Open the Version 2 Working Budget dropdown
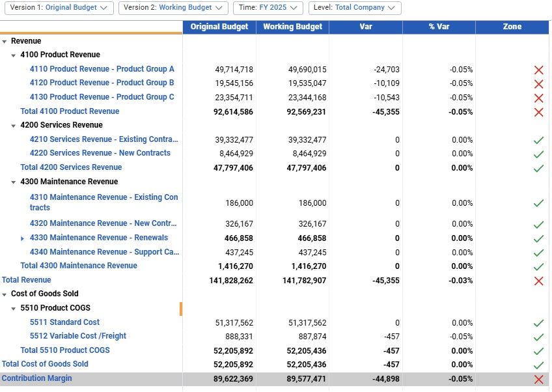The width and height of the screenshot is (552, 392). click(173, 8)
